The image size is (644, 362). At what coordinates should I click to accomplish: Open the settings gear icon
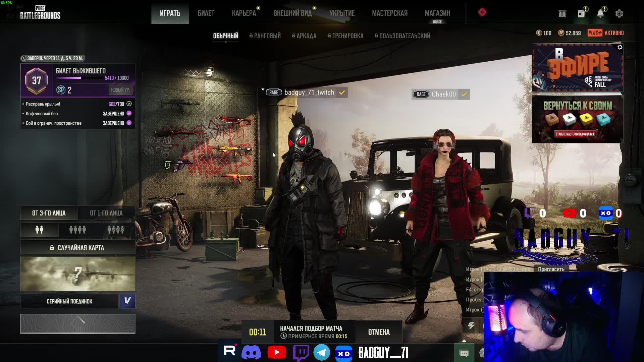(619, 14)
